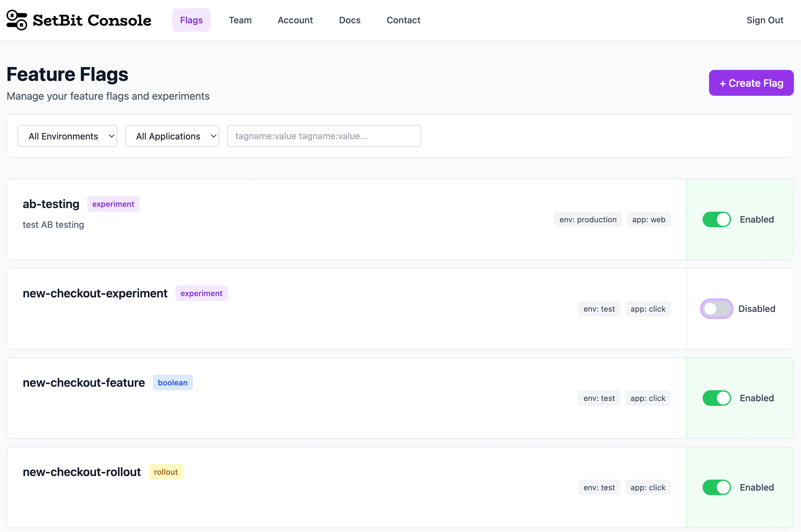Switch to the Team tab
Screen dimensions: 801x532
click(240, 20)
